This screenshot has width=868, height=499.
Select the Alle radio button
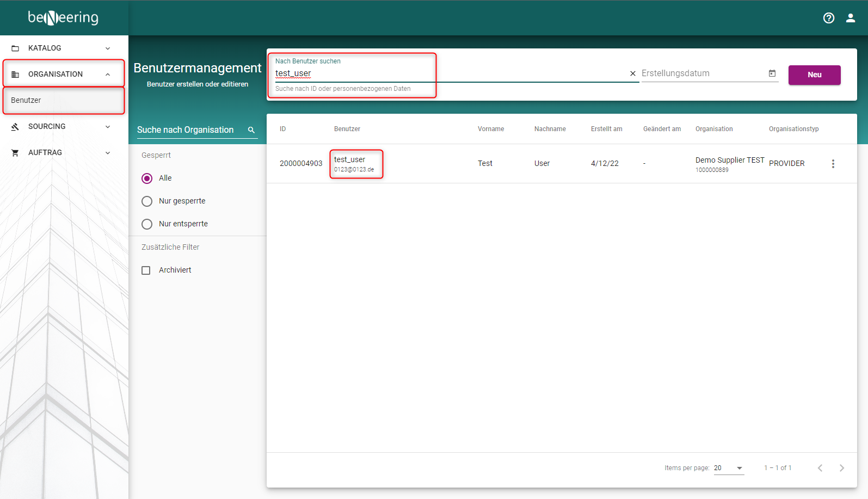tap(147, 178)
